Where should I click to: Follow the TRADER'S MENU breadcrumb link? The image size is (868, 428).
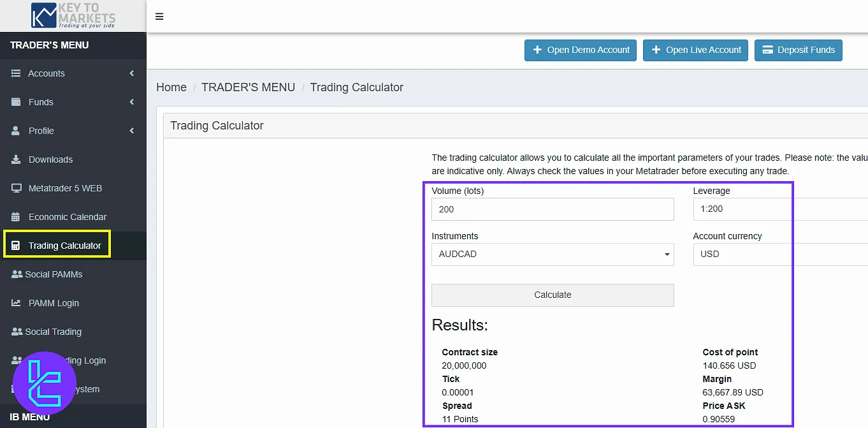pos(249,87)
